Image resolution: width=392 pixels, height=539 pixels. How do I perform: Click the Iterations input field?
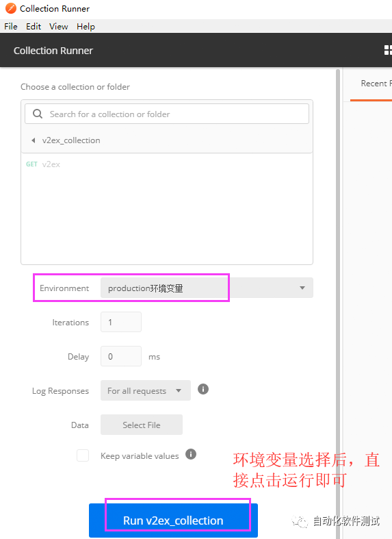click(121, 322)
